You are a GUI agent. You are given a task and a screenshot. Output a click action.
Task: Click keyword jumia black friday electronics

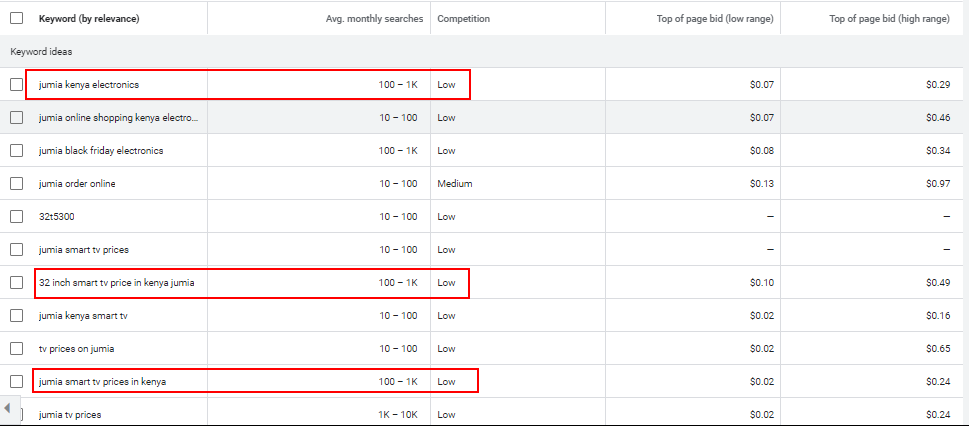[101, 150]
